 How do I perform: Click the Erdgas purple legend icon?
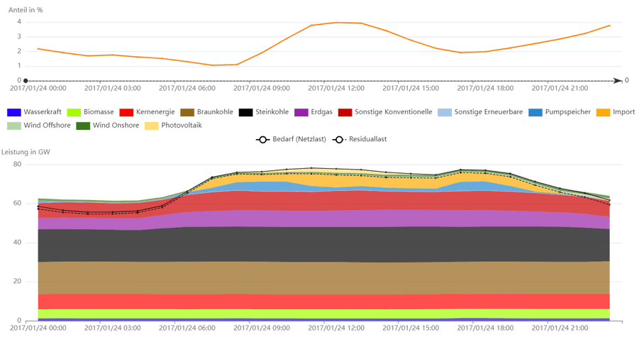tap(301, 112)
